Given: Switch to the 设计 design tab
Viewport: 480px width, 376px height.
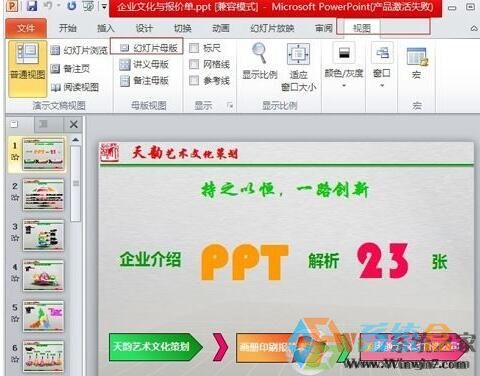Looking at the screenshot, I should (x=144, y=28).
